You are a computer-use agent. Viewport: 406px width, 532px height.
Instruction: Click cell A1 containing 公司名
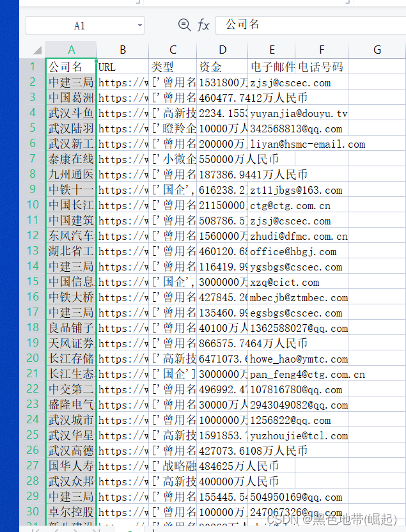point(71,66)
